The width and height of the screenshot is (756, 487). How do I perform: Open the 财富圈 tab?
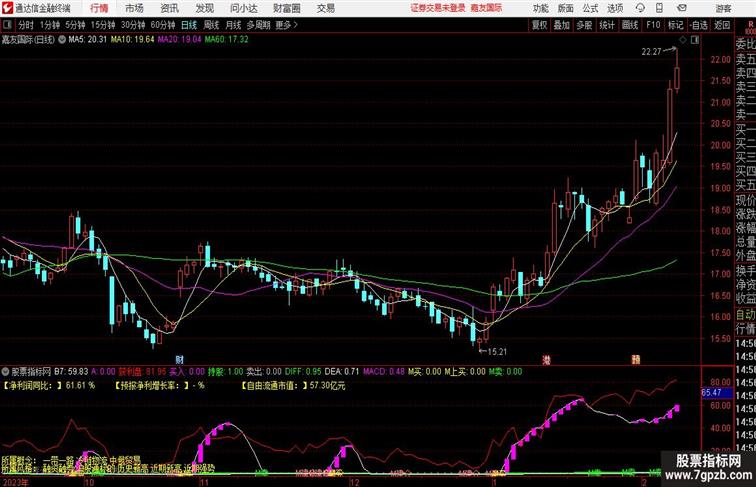(x=286, y=8)
